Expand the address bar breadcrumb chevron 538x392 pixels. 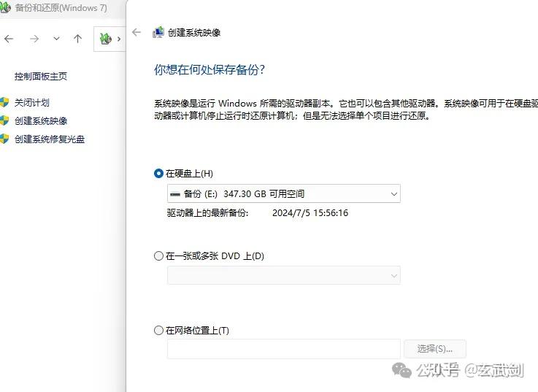[119, 39]
